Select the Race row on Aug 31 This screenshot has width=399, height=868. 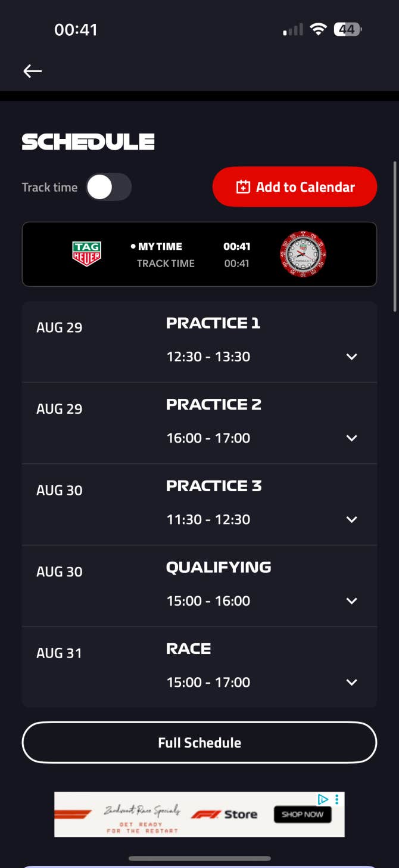click(199, 666)
